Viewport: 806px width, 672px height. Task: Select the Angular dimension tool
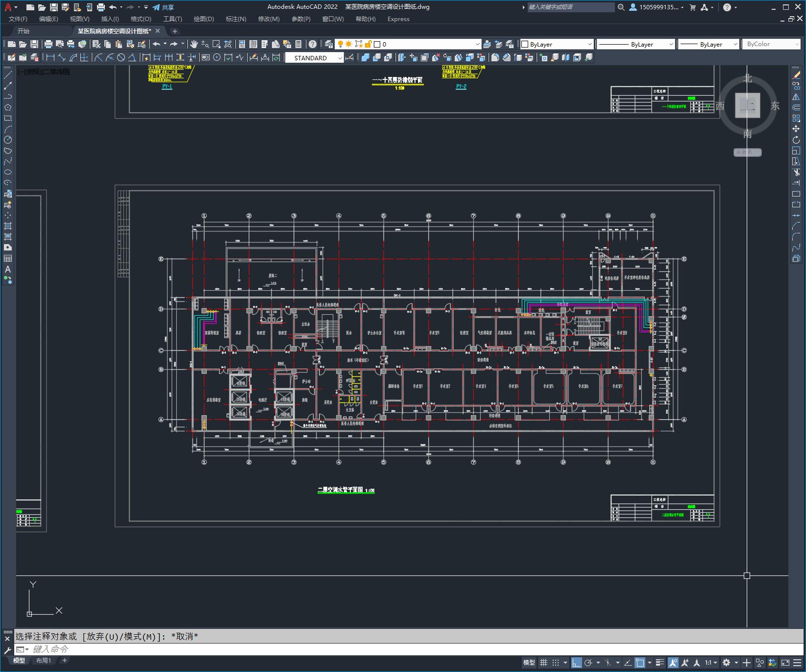[132, 57]
